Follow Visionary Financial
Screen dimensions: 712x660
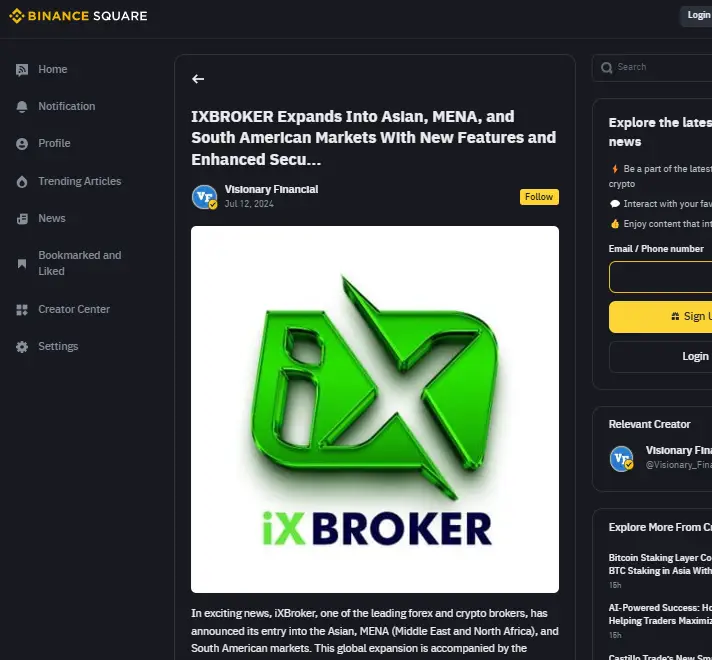(x=539, y=197)
